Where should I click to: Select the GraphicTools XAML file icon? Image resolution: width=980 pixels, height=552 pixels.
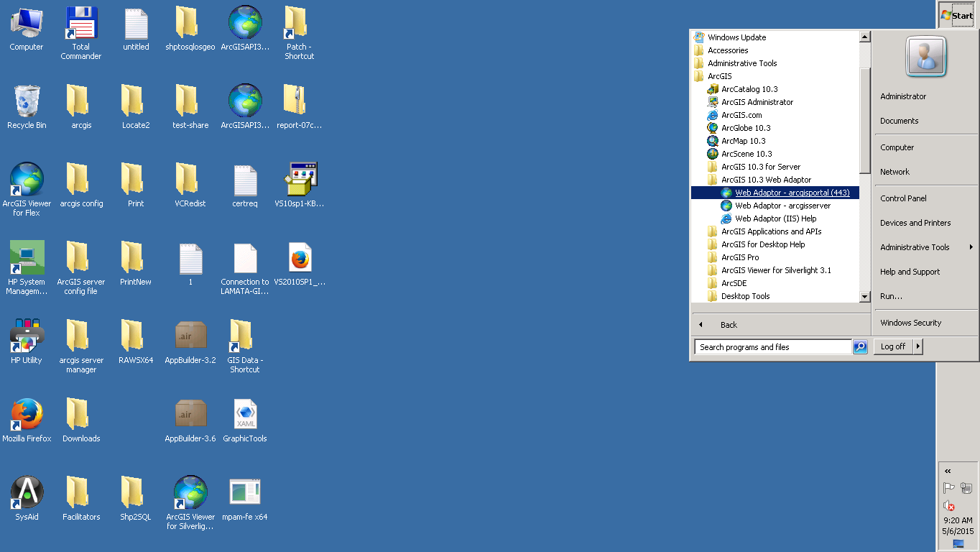pos(245,420)
